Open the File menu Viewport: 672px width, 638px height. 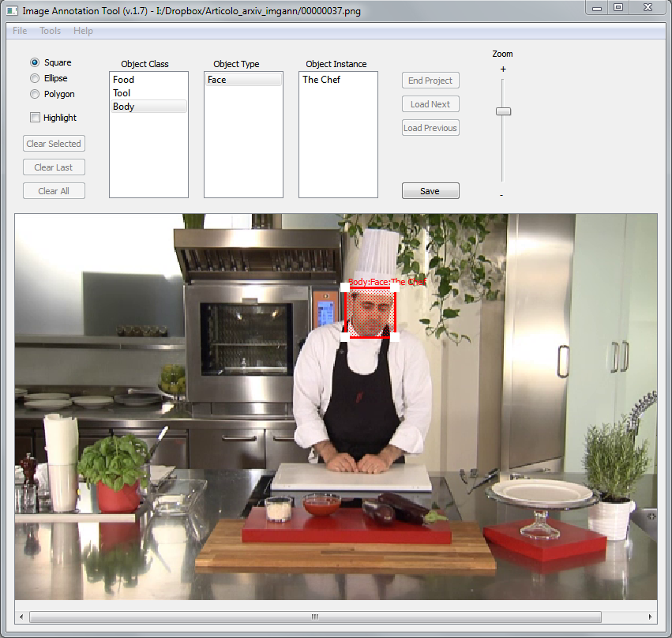click(20, 31)
